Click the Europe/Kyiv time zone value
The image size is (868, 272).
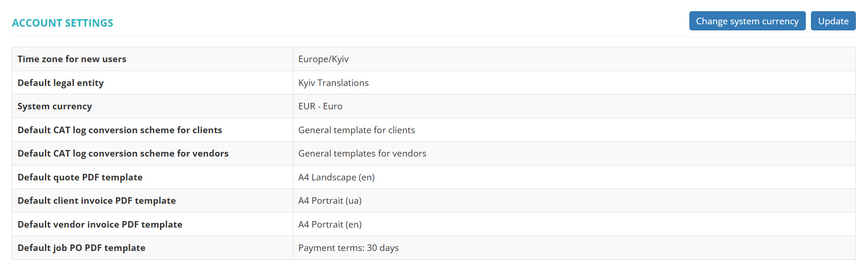click(x=323, y=59)
